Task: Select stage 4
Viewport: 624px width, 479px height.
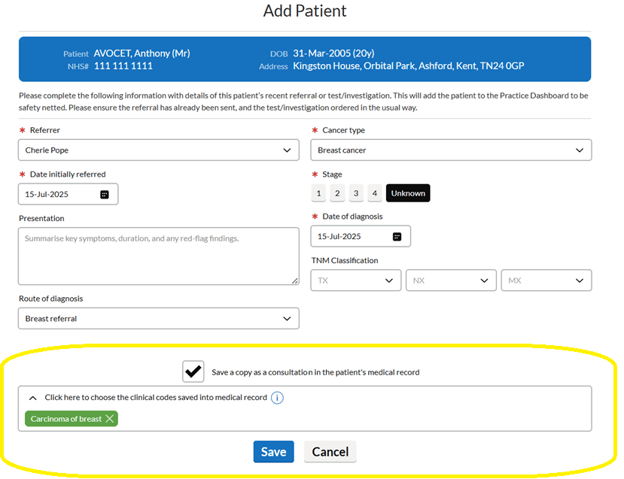Action: coord(374,193)
